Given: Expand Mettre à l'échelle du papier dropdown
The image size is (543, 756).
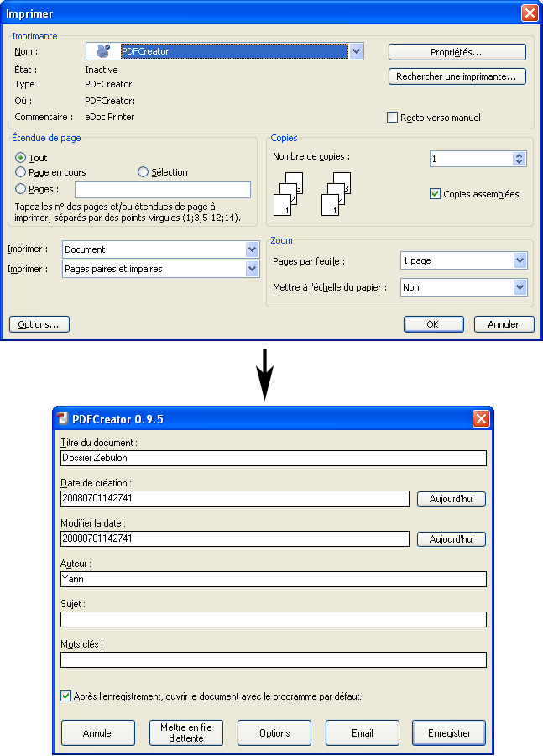Looking at the screenshot, I should 520,287.
